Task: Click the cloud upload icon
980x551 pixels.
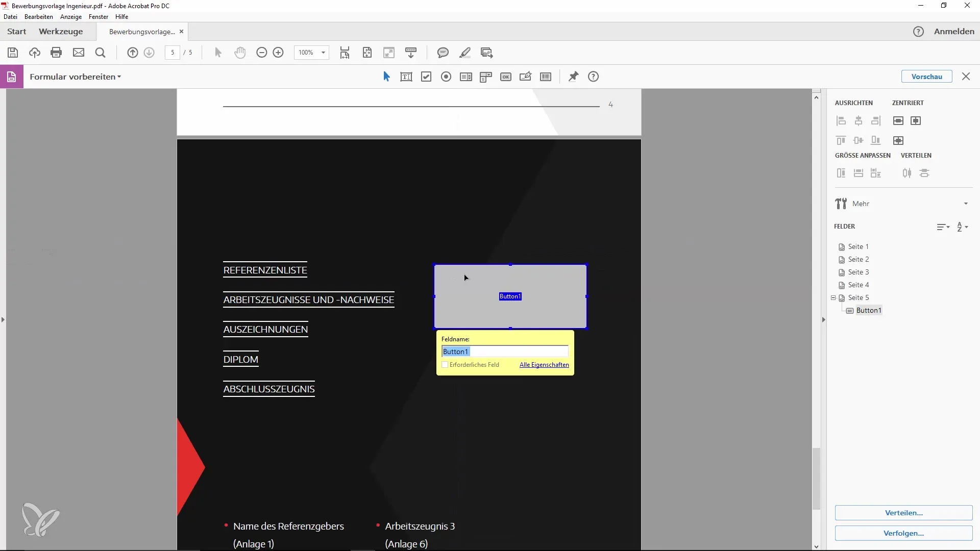Action: (35, 53)
